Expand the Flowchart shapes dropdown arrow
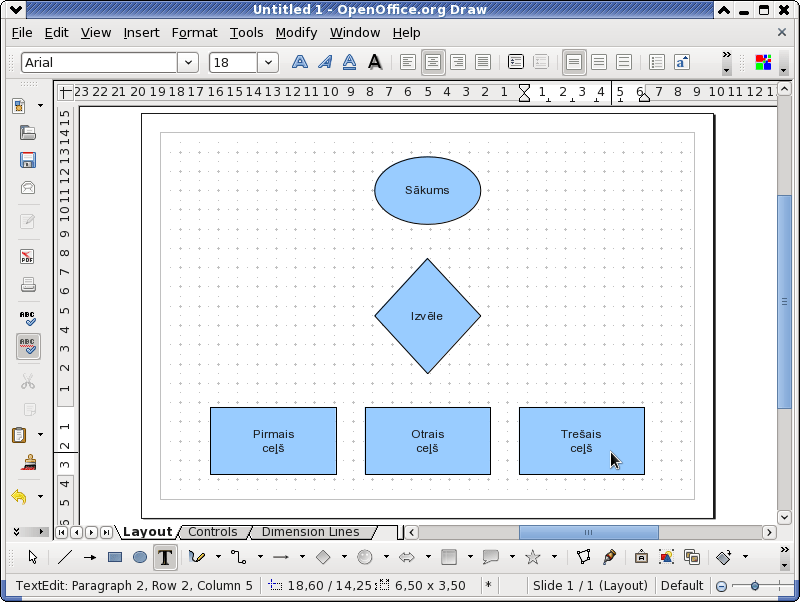This screenshot has width=800, height=602. [x=470, y=557]
